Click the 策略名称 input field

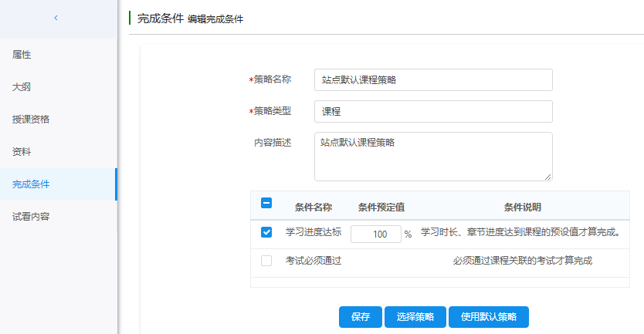(433, 79)
